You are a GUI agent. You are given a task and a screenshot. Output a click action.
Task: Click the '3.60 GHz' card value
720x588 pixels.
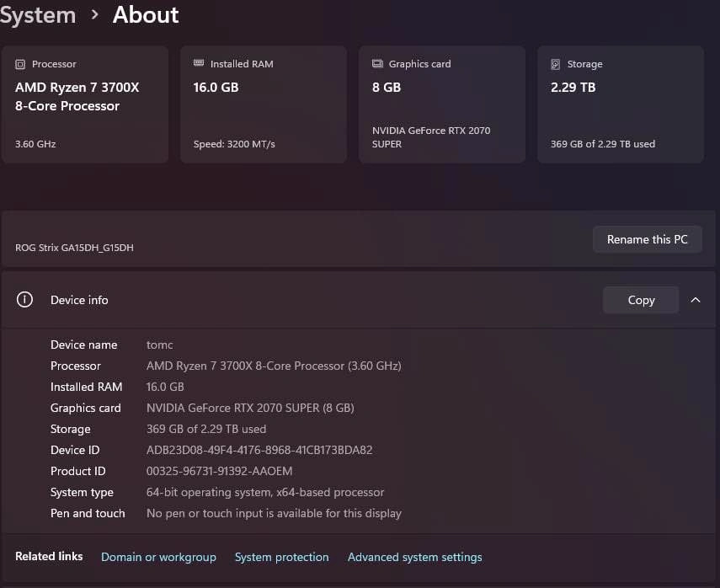pos(35,144)
